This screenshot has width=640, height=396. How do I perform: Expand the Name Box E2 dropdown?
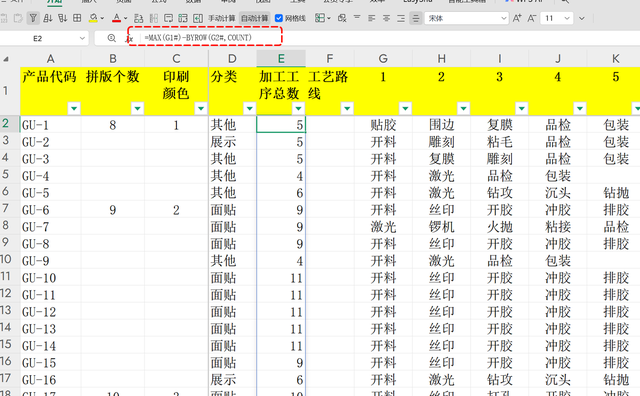(82, 38)
